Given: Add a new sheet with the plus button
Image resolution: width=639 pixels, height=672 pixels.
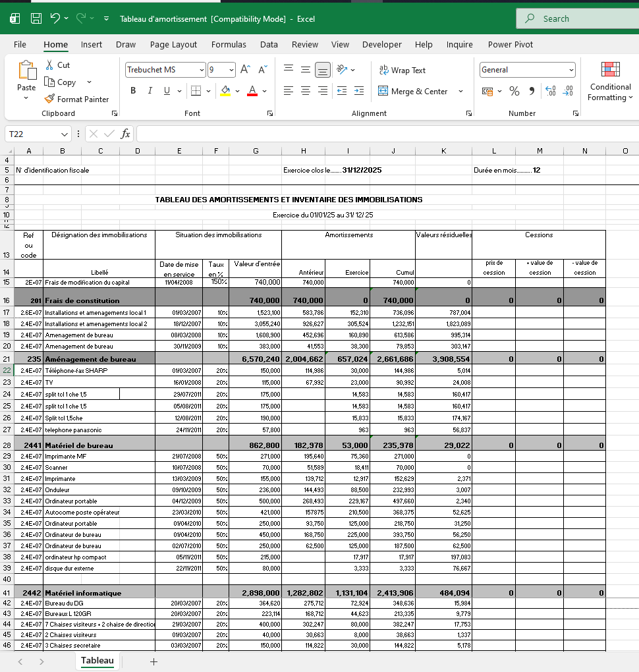Looking at the screenshot, I should 153,661.
